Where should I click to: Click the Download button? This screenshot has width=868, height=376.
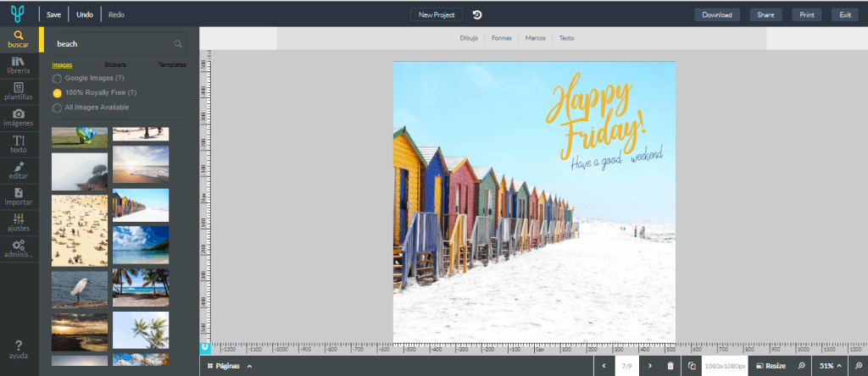[x=717, y=14]
